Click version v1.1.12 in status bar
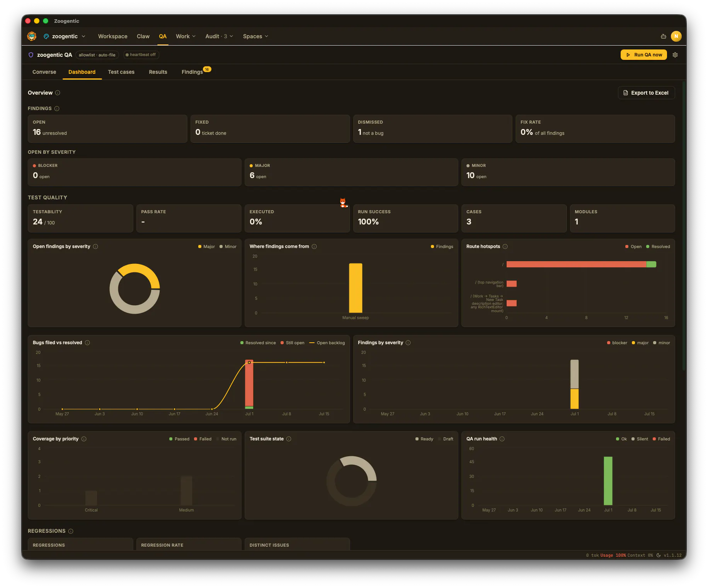 (x=672, y=555)
